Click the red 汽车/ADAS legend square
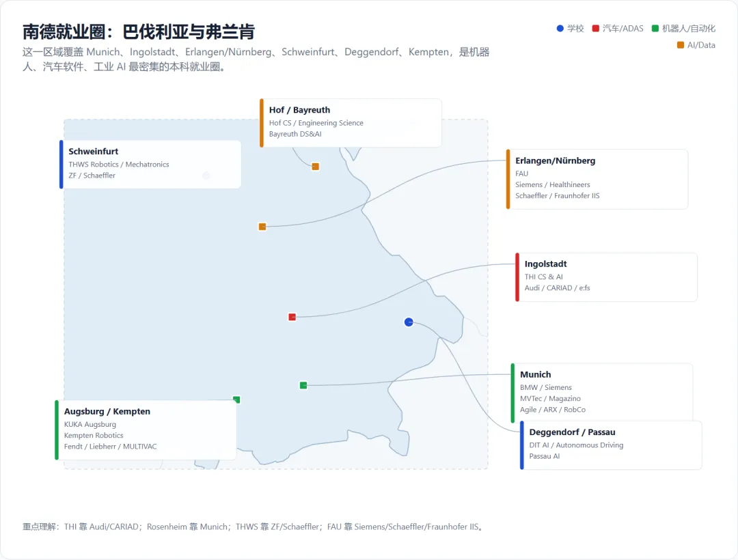The image size is (738, 560). [x=595, y=28]
